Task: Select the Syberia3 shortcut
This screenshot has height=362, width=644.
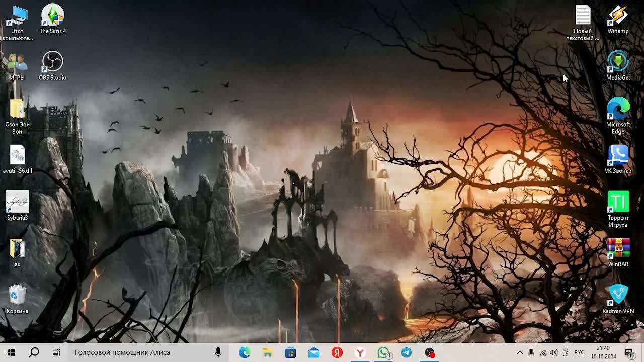Action: pos(17,206)
